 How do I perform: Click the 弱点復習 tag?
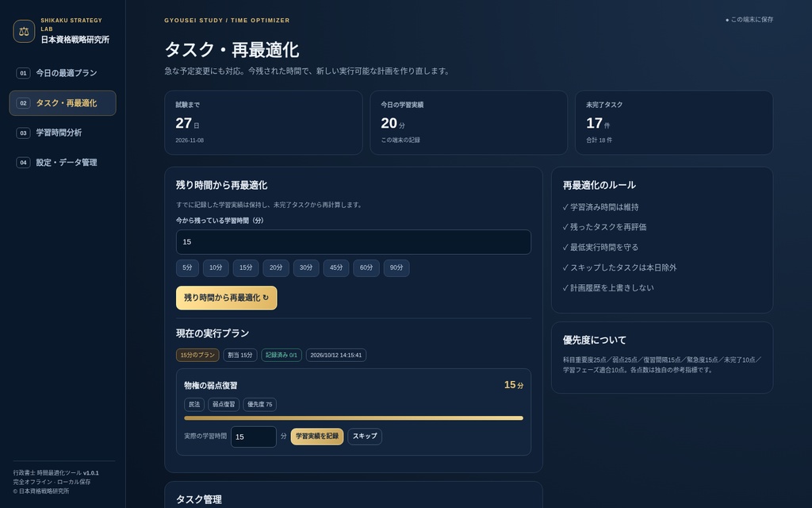coord(224,404)
